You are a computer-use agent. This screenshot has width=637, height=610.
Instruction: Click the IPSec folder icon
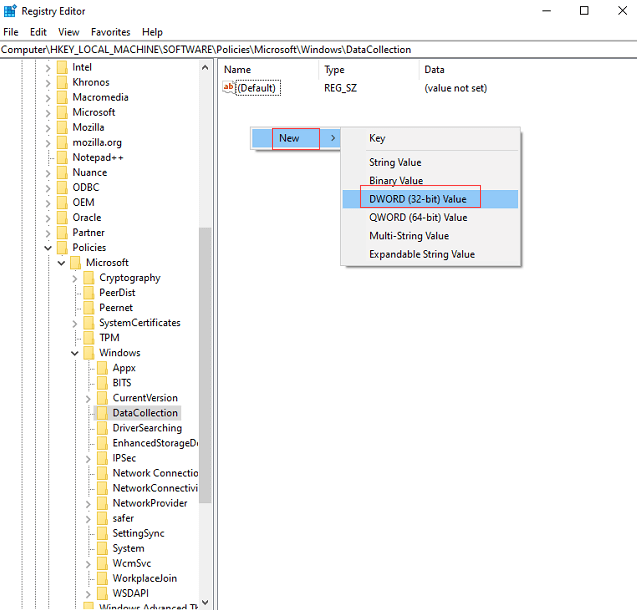102,458
